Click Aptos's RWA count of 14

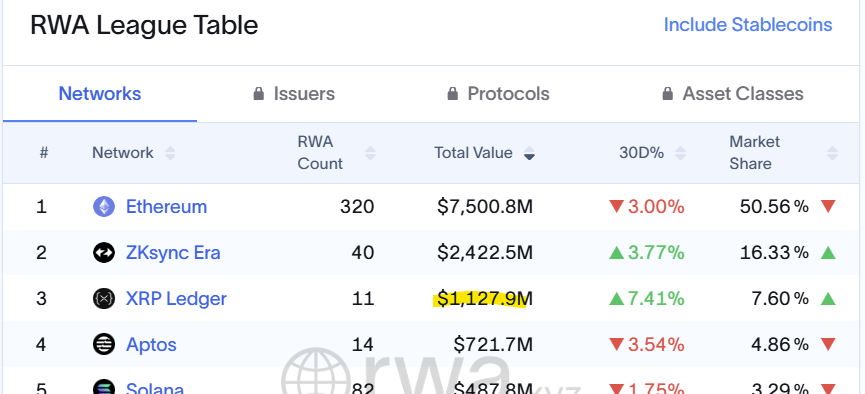point(363,344)
